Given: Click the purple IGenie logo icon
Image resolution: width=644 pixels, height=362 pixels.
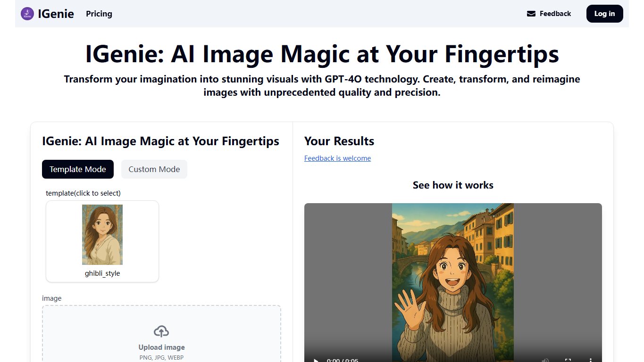Looking at the screenshot, I should (x=27, y=14).
